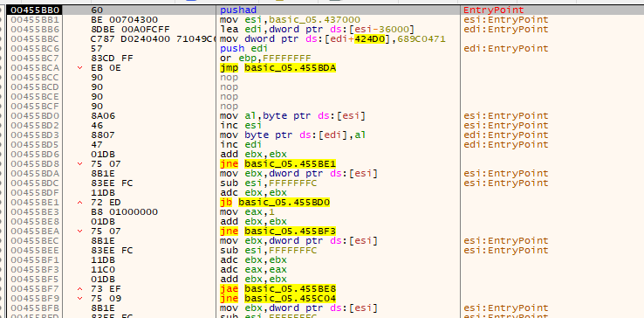644x318 pixels.
Task: Click the 'edi:EntryPoint' comment on the inc edi row
Action: click(x=506, y=145)
